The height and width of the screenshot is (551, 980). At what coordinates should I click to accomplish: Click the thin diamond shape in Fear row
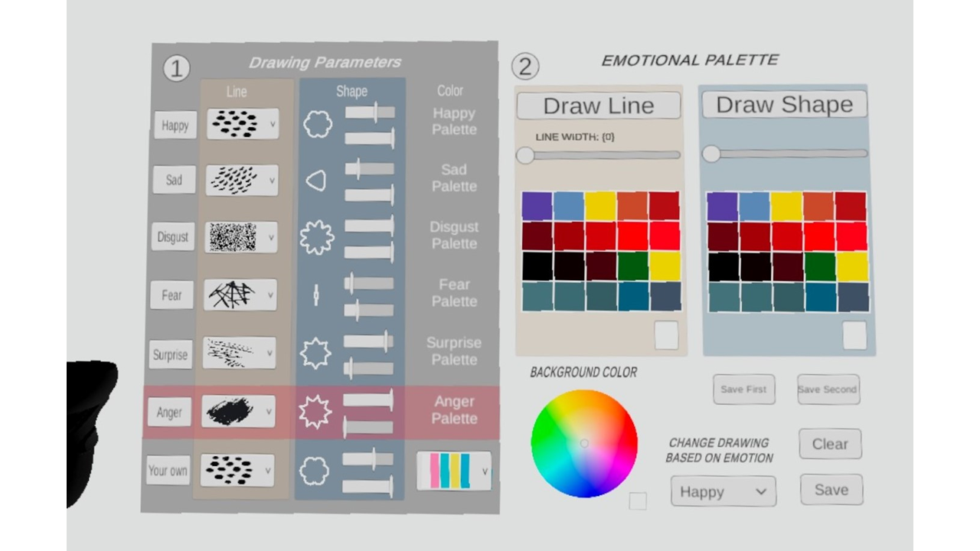[x=315, y=295]
